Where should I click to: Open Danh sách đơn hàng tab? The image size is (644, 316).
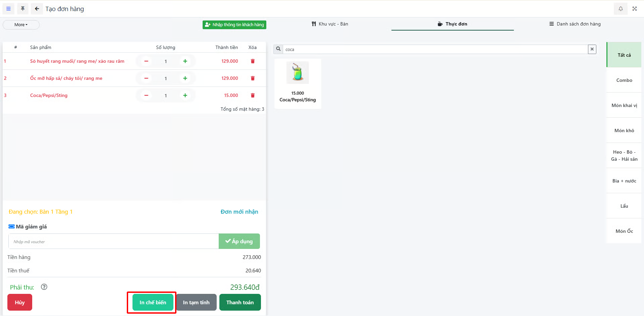click(575, 24)
